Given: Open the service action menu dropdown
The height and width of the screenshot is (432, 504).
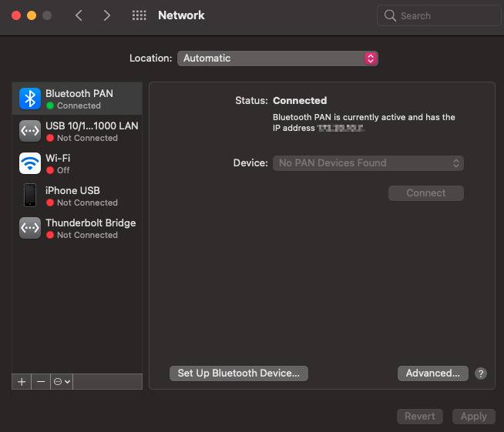Looking at the screenshot, I should [x=62, y=381].
